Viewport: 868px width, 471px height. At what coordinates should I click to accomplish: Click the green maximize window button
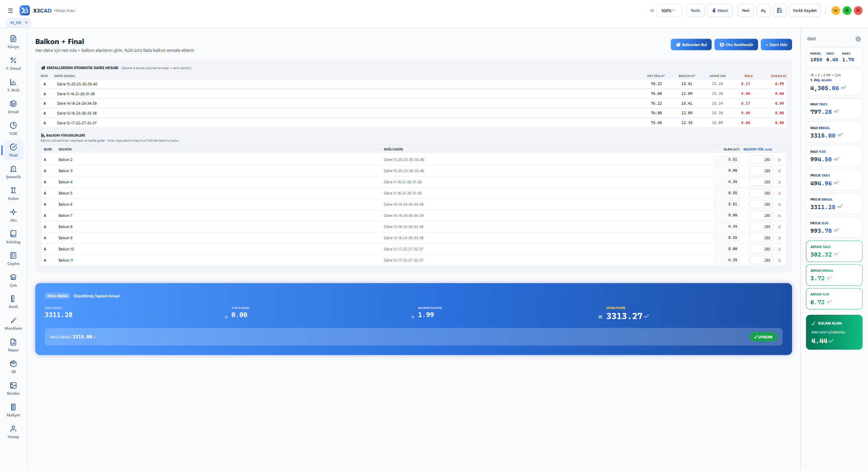click(x=847, y=11)
